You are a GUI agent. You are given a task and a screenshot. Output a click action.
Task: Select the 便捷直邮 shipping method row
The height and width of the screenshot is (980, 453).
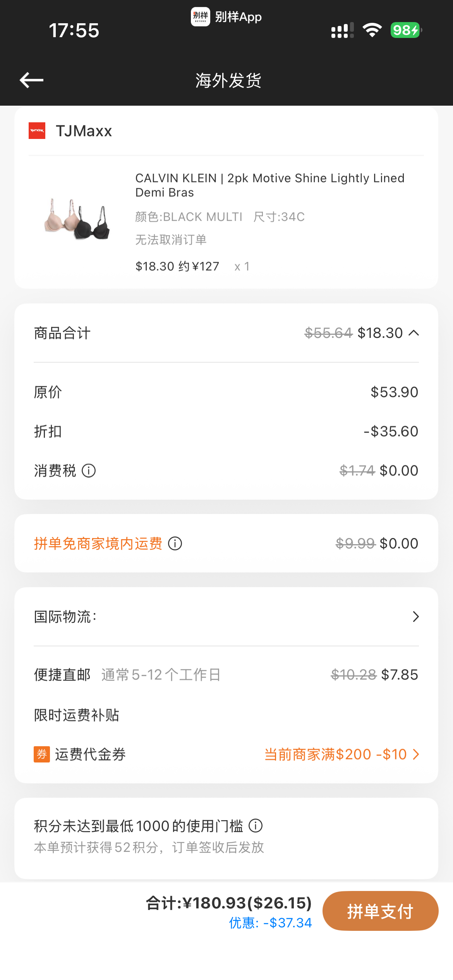point(226,675)
